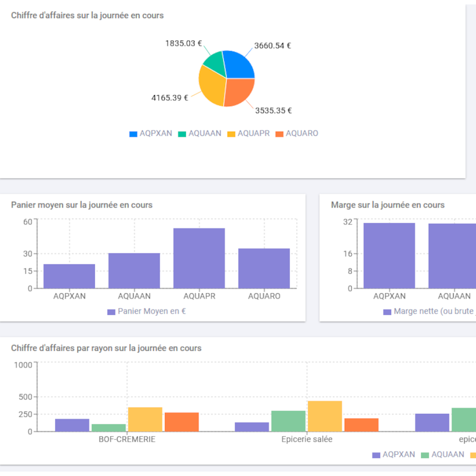Toggle AQPXAN in the rayon chart legend
This screenshot has height=476, width=476.
click(x=393, y=455)
